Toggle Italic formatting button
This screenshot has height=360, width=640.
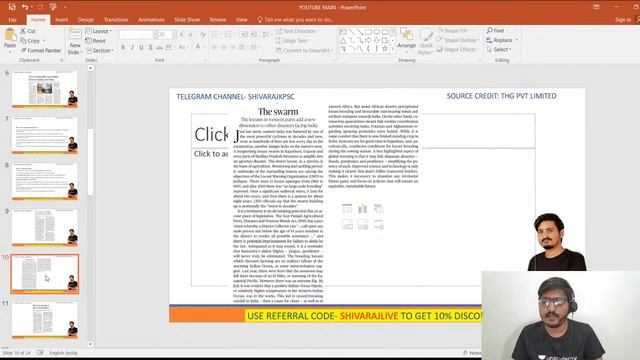click(x=132, y=47)
